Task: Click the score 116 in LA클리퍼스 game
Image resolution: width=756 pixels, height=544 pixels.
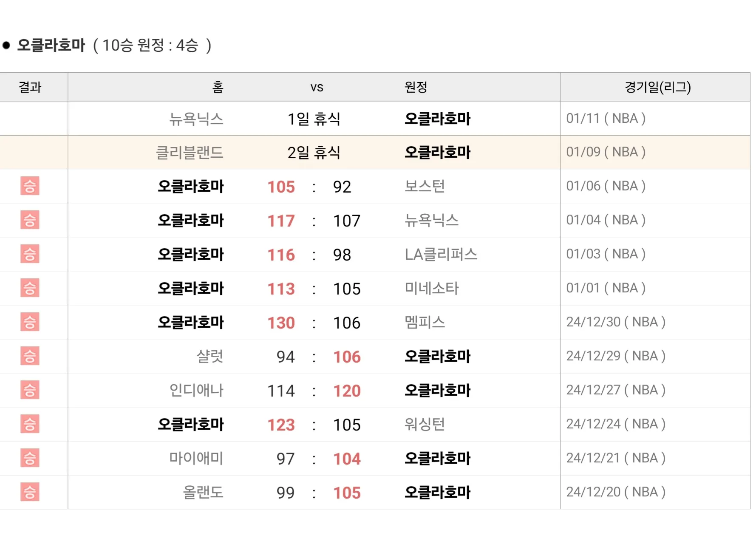Action: click(x=281, y=255)
